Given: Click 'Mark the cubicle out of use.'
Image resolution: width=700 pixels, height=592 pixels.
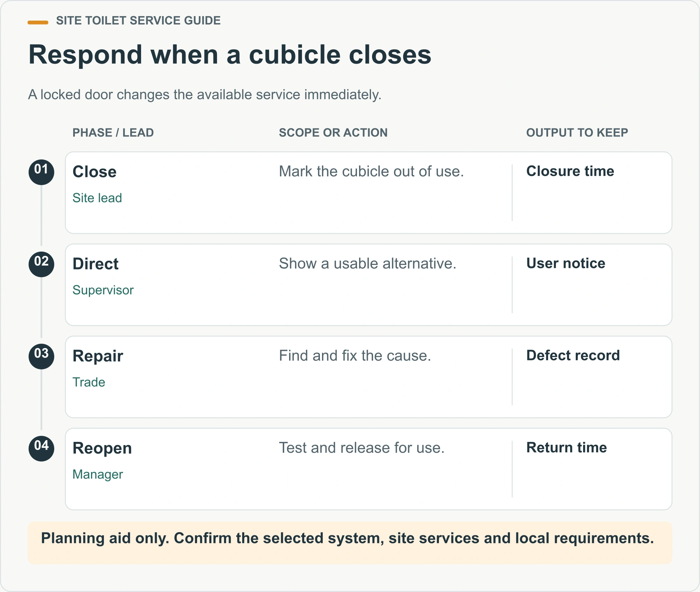Looking at the screenshot, I should click(371, 171).
